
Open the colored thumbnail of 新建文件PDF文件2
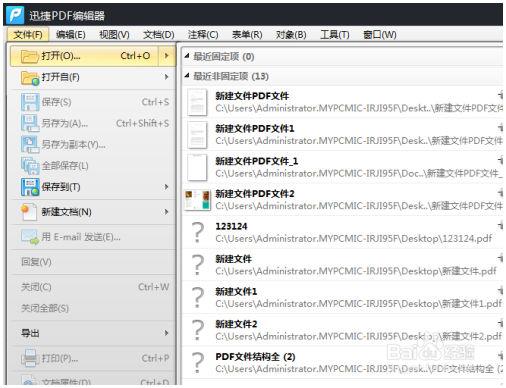tap(198, 200)
